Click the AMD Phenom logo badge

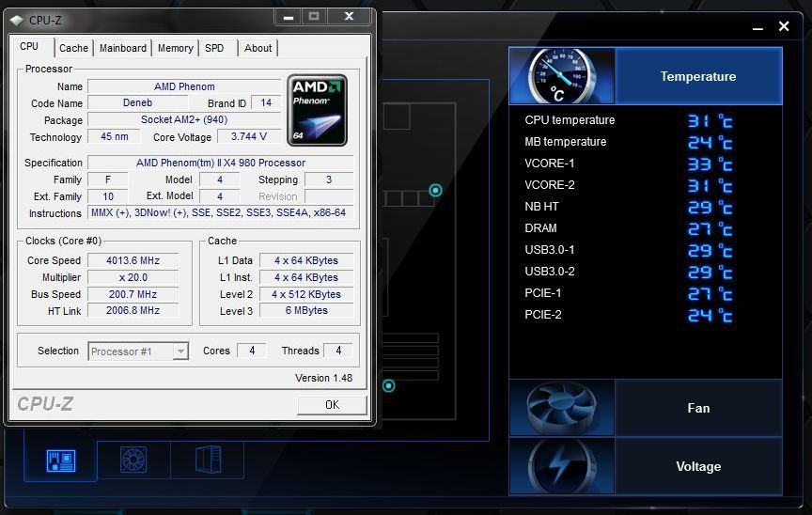click(317, 110)
